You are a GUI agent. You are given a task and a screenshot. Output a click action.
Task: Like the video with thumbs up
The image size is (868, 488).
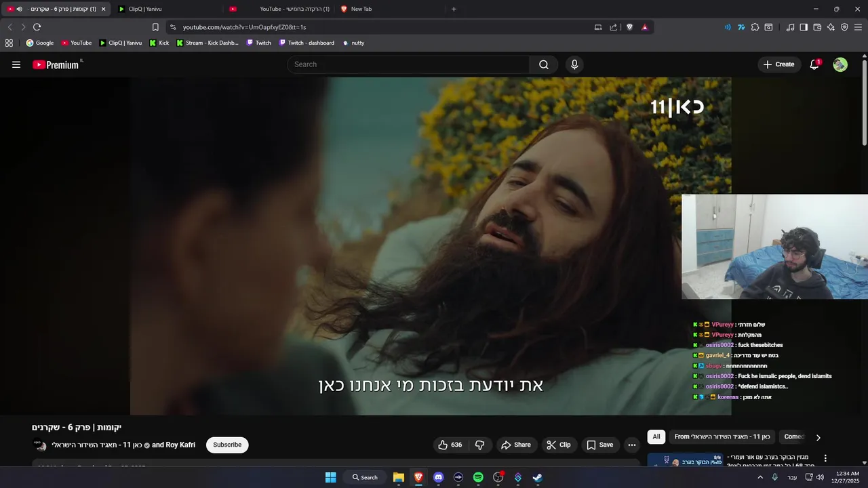click(x=450, y=445)
